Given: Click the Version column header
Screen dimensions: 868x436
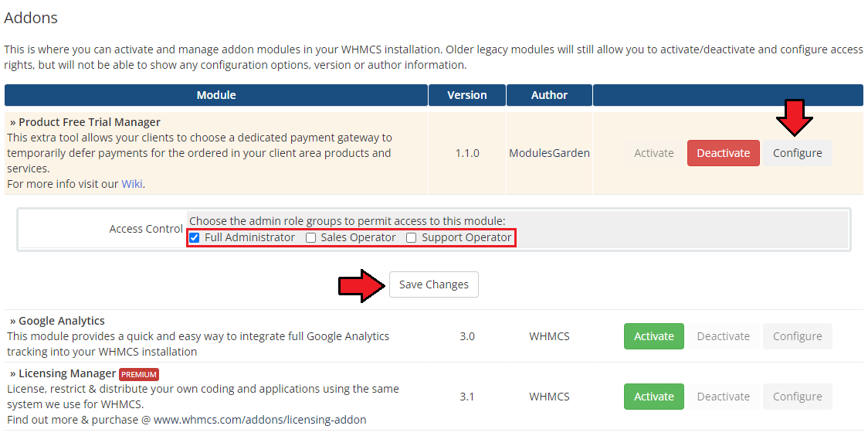Looking at the screenshot, I should click(466, 95).
